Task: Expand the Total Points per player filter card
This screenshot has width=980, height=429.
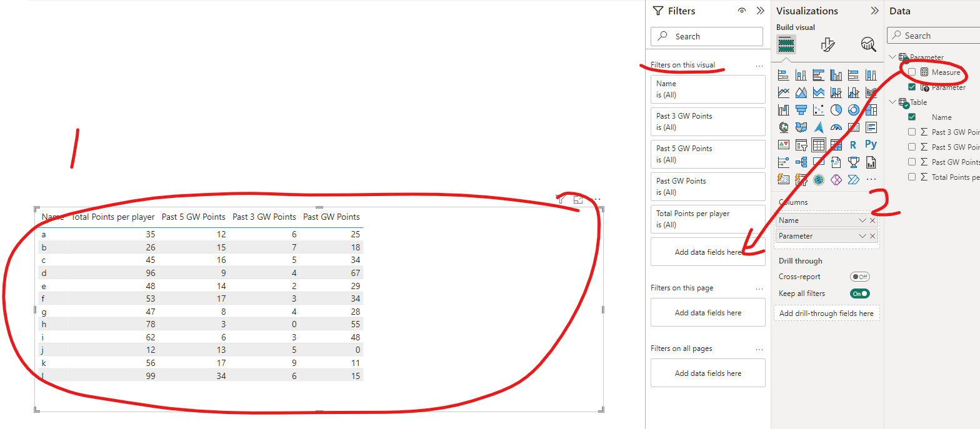Action: pos(708,219)
